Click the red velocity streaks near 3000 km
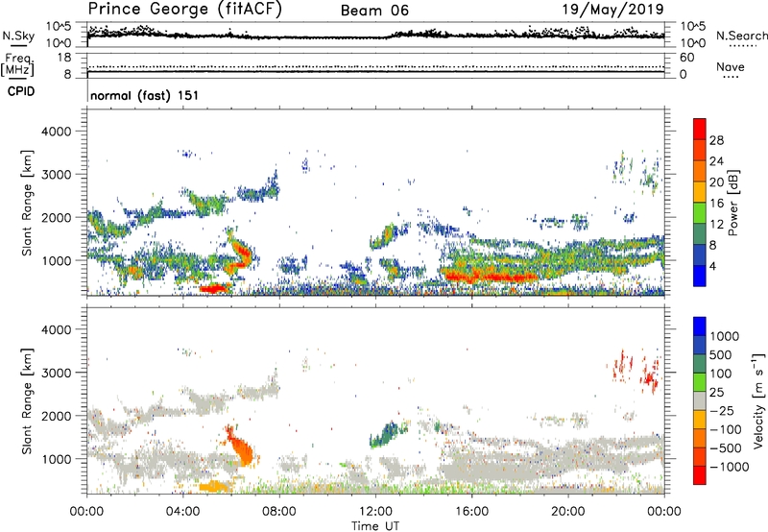 (x=636, y=371)
